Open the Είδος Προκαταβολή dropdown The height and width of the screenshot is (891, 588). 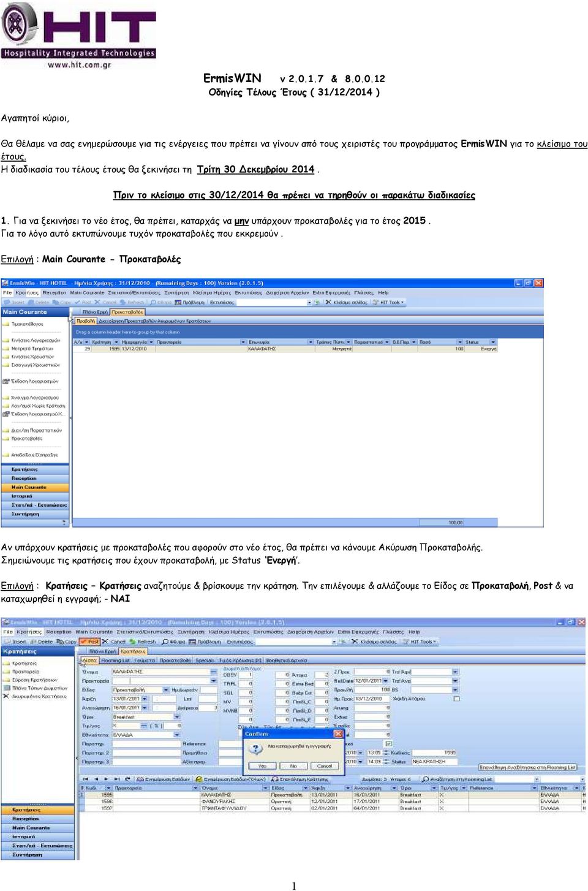tap(165, 690)
